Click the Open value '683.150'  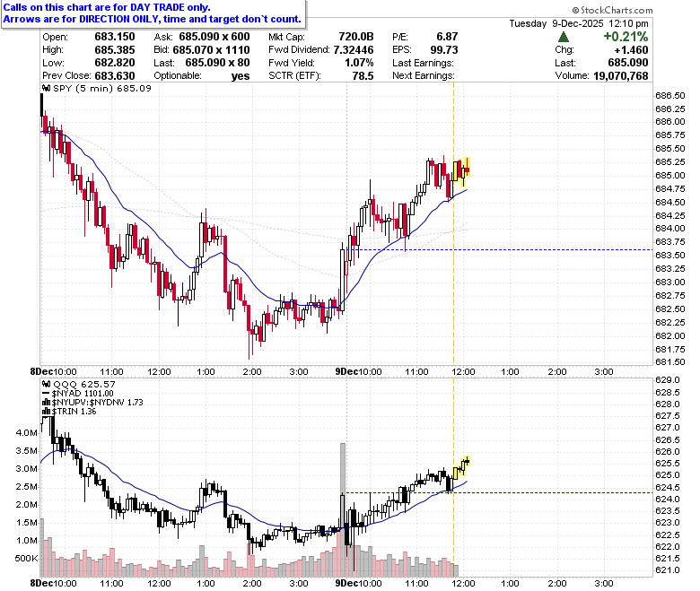[x=115, y=37]
